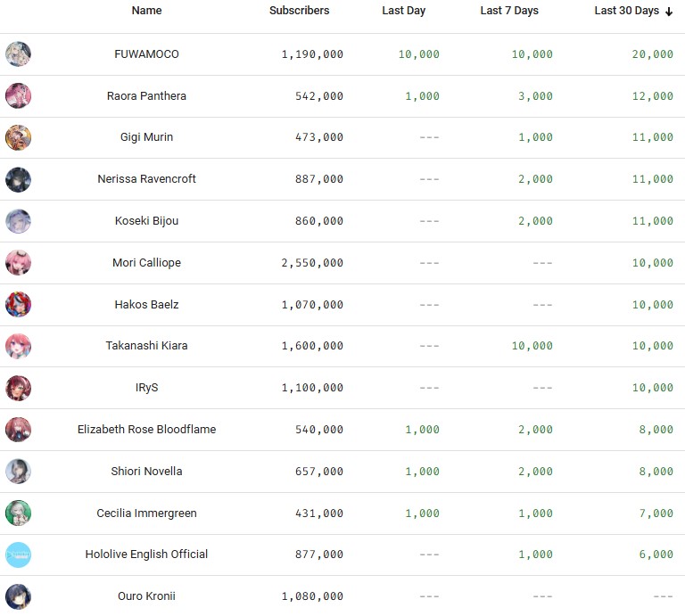Open Elizabeth Rose Bloodflame name link
This screenshot has height=616, width=685.
(146, 430)
